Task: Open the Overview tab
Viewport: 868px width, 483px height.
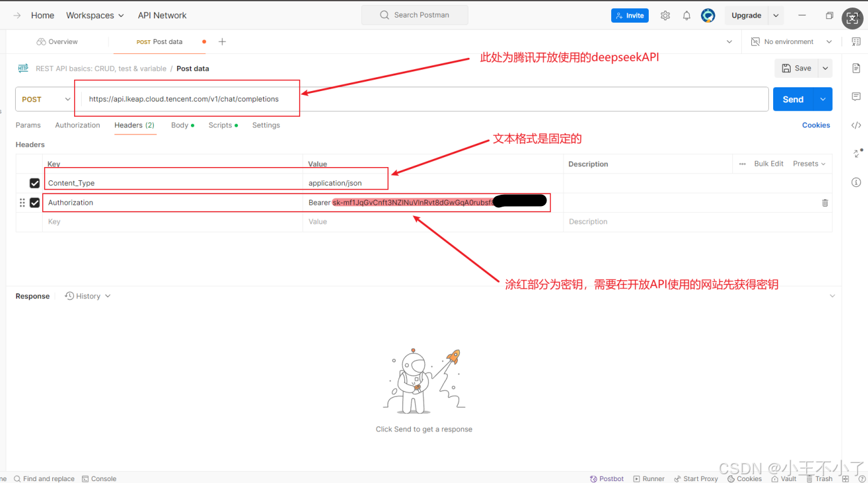Action: tap(57, 41)
